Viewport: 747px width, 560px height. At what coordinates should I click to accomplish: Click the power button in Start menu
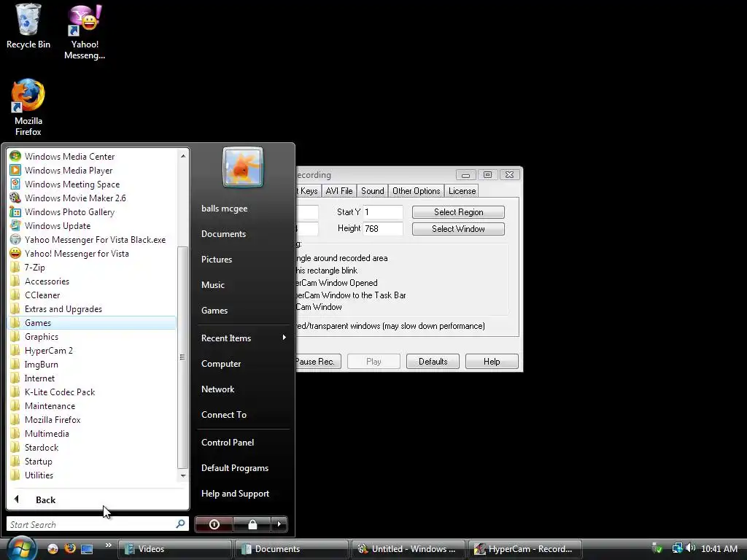point(214,524)
